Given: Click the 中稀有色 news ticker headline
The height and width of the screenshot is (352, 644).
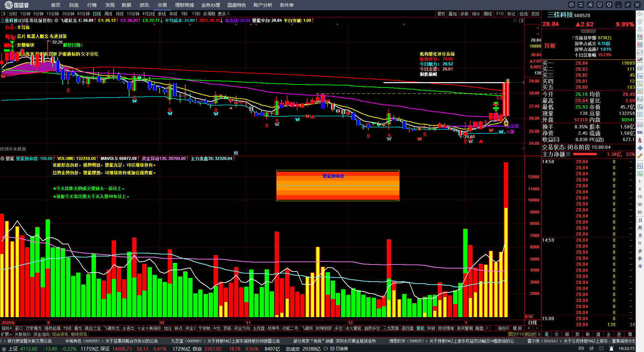Looking at the screenshot, I should [x=111, y=341].
